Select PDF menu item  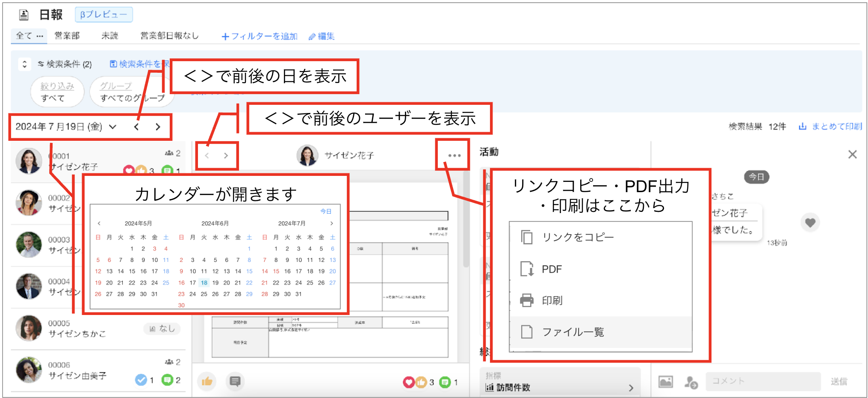point(600,269)
